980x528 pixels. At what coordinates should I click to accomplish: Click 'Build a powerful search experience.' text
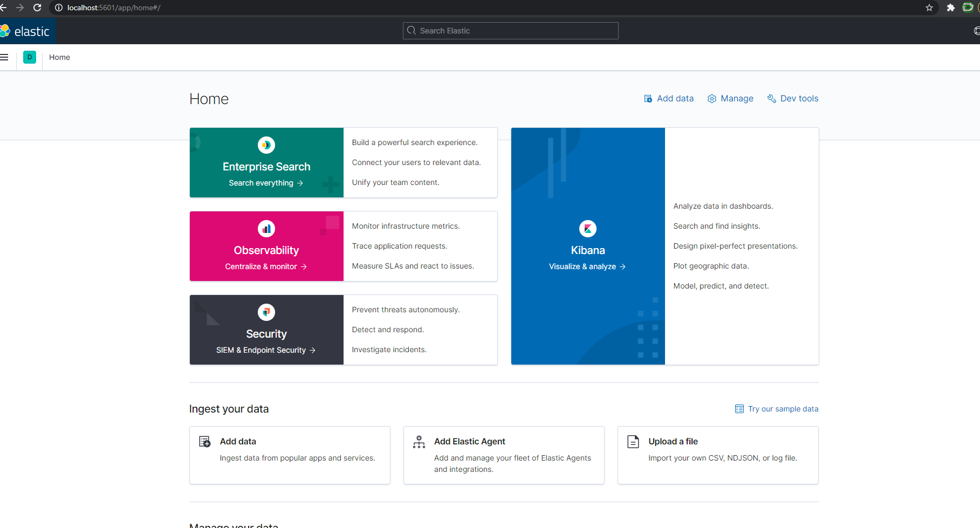point(415,142)
